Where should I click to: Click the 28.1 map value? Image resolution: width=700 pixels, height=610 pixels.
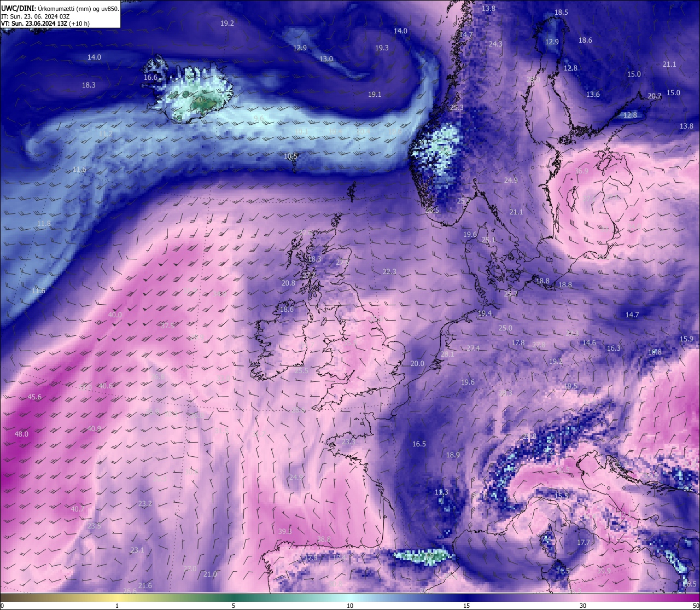point(447,354)
